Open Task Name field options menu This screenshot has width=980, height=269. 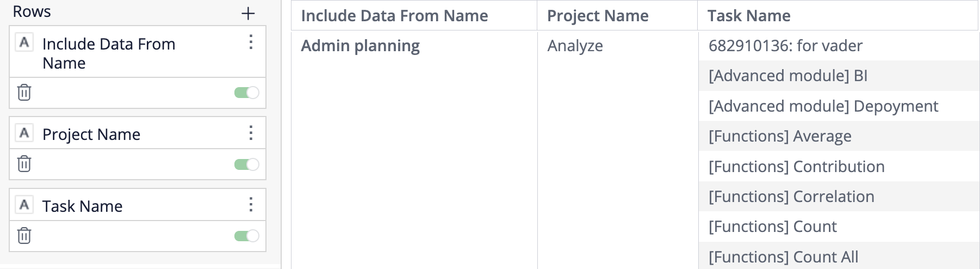click(251, 205)
